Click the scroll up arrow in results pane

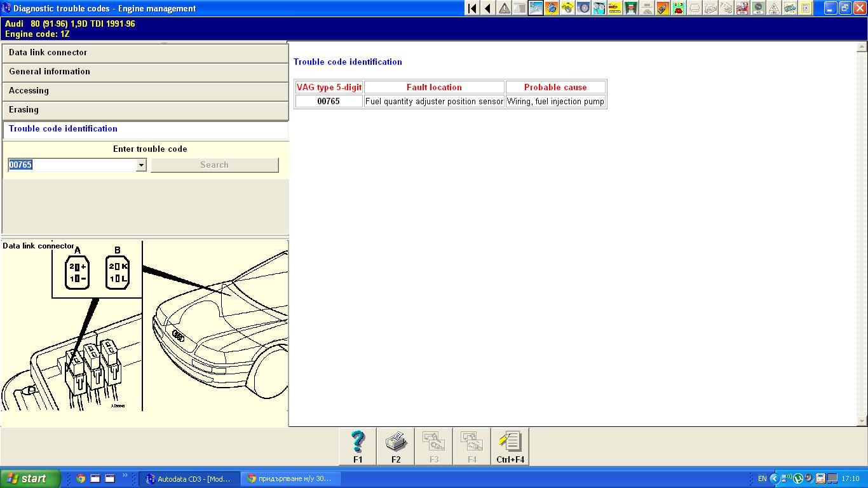(862, 47)
